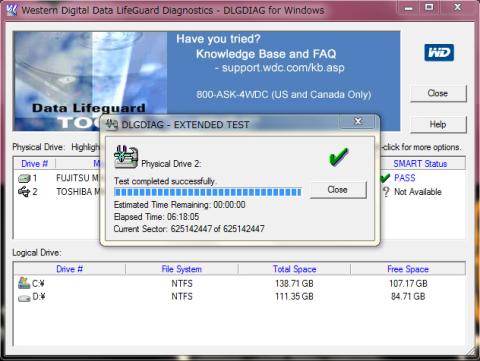The height and width of the screenshot is (361, 480).
Task: Click NTFS file system for drive D
Action: (x=182, y=296)
